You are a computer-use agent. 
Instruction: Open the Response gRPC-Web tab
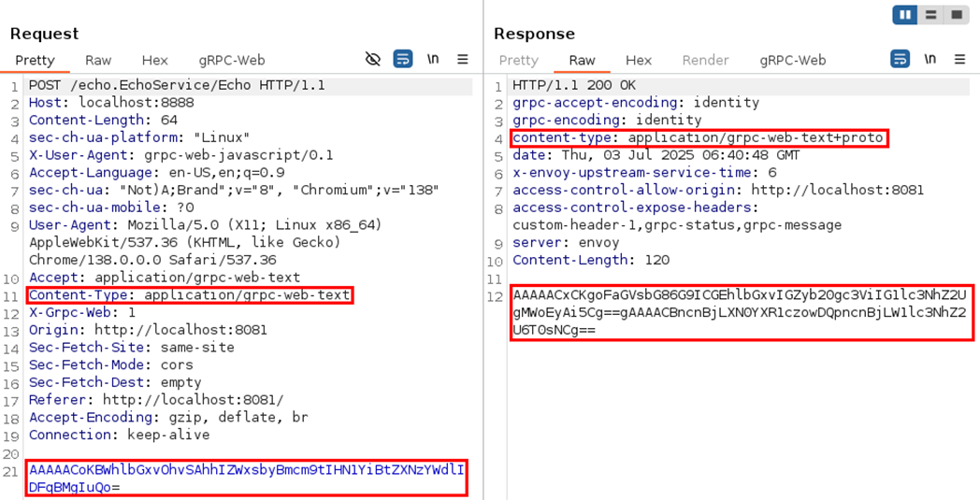click(x=793, y=60)
